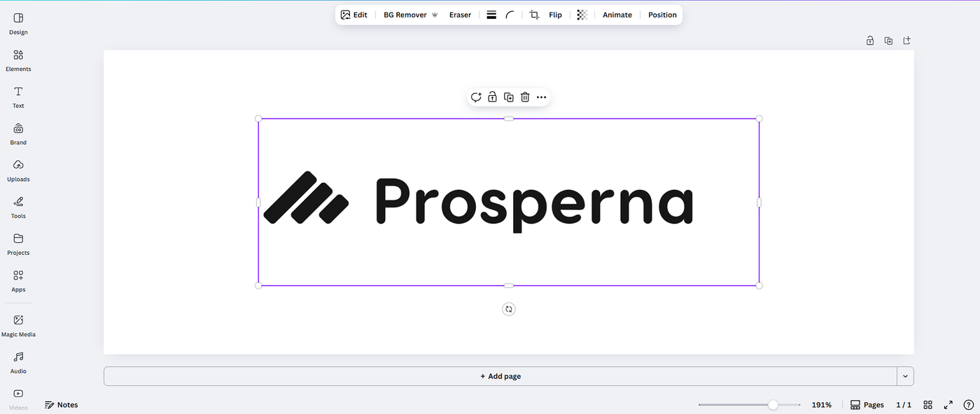This screenshot has height=414, width=980.
Task: Click the top-right corner handle of selection
Action: (x=759, y=118)
